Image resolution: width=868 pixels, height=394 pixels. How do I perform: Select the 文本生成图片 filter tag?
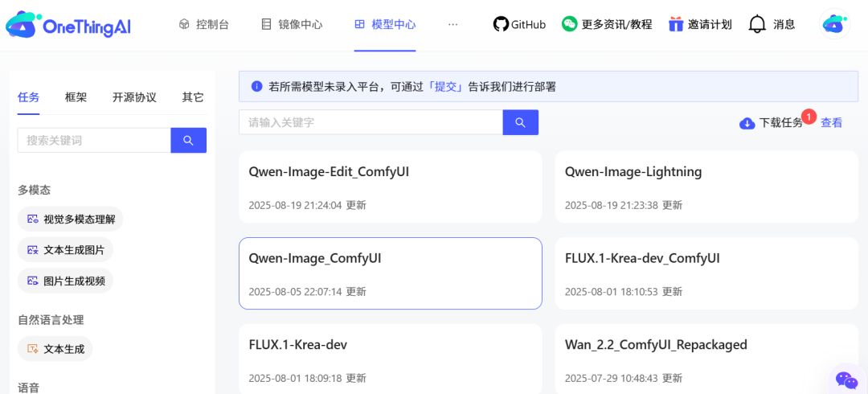tap(66, 250)
